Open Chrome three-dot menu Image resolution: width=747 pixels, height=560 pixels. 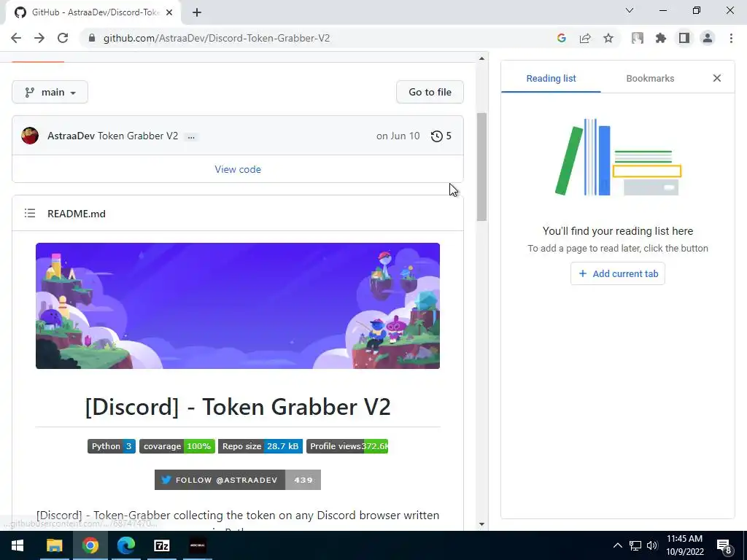pos(731,38)
